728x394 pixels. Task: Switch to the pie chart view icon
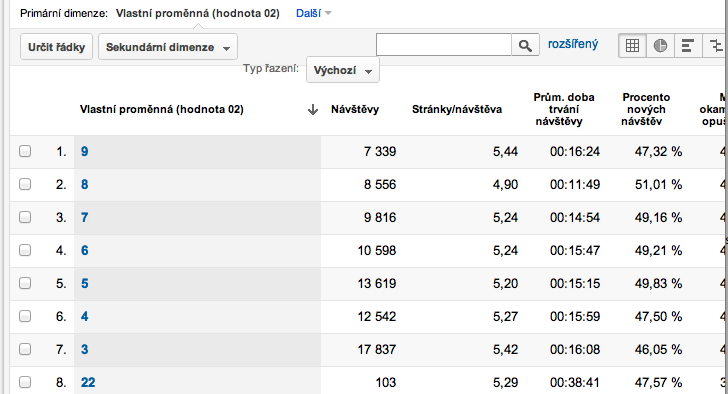pos(660,45)
